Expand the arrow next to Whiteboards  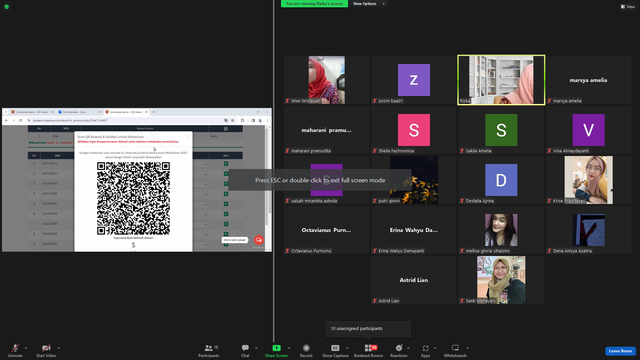click(x=467, y=348)
